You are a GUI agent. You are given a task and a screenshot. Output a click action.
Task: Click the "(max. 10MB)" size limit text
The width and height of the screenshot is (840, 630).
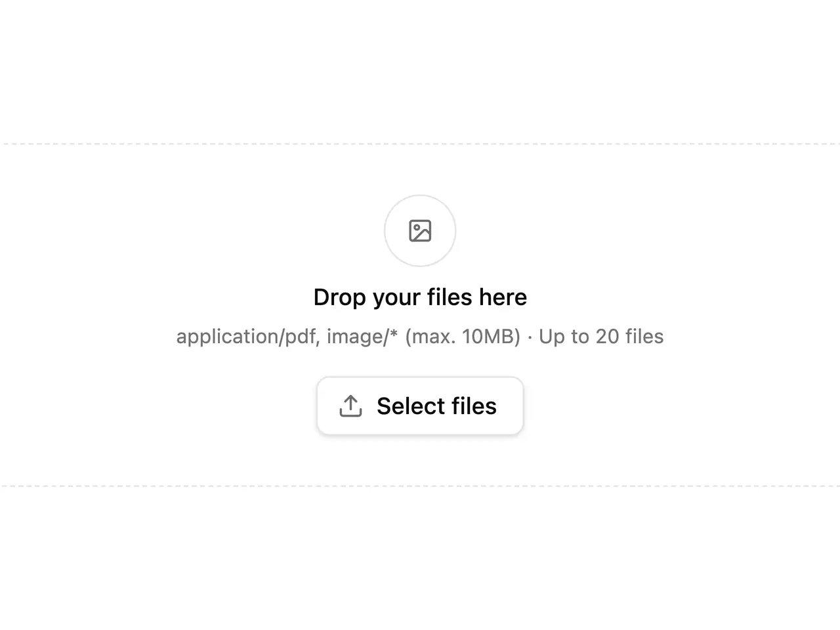463,336
